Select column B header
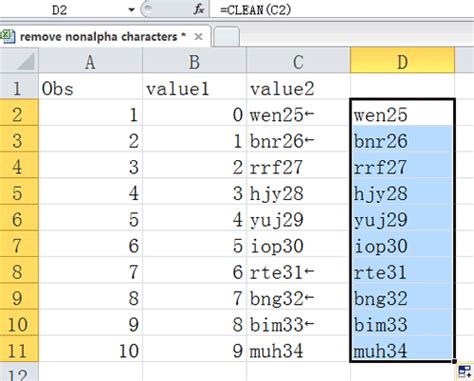 pos(194,61)
